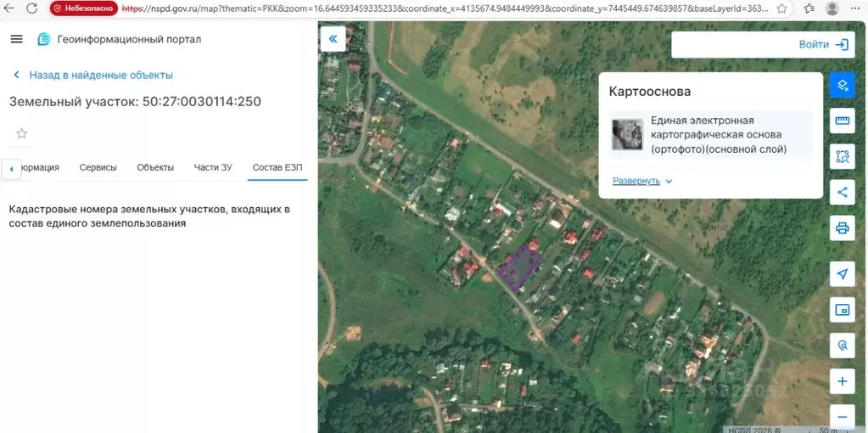Select the ruler measurement tool
868x433 pixels.
(x=842, y=121)
